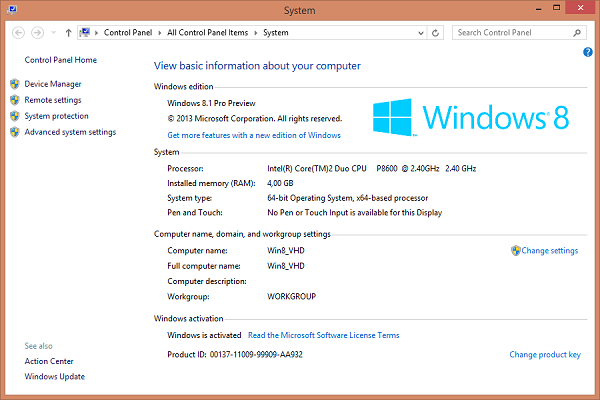Click Change product key
Viewport: 600px width, 400px height.
pos(545,355)
